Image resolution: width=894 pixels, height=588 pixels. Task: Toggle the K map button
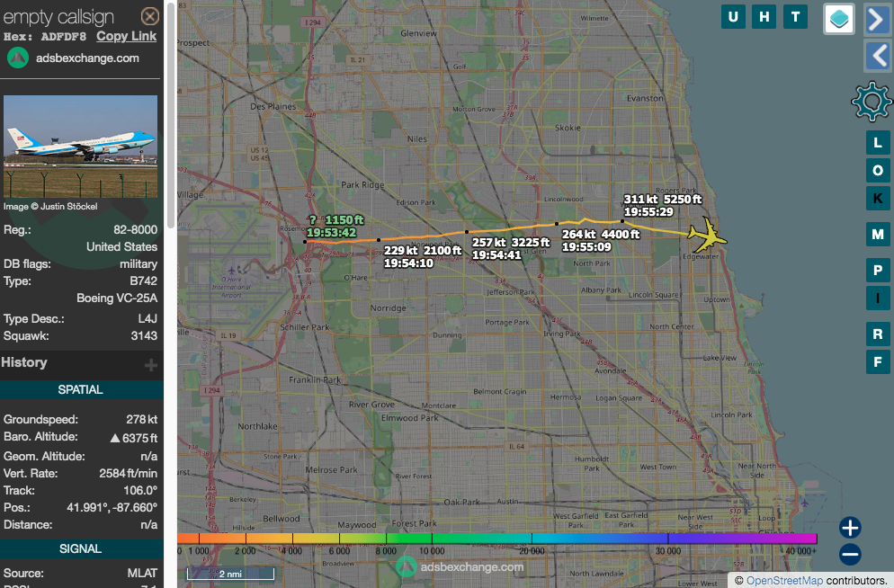(x=878, y=199)
